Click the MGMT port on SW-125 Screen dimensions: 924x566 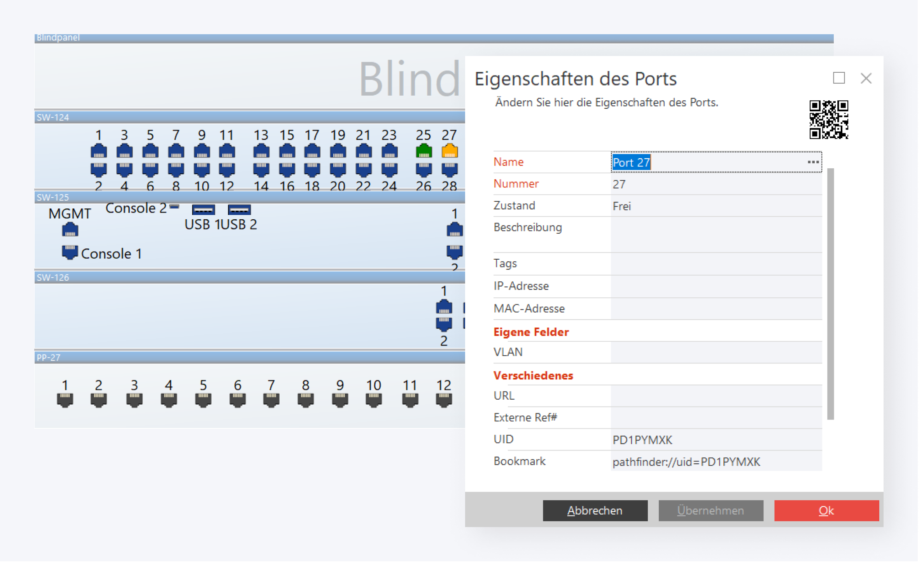coord(70,230)
